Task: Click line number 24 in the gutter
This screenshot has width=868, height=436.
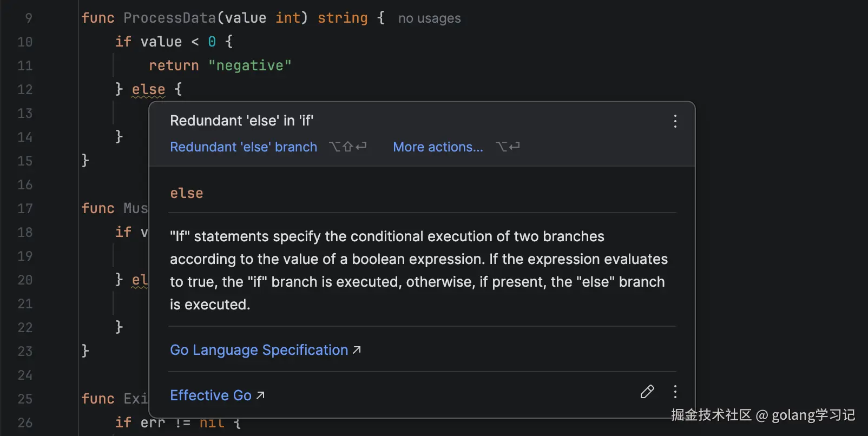Action: tap(25, 375)
